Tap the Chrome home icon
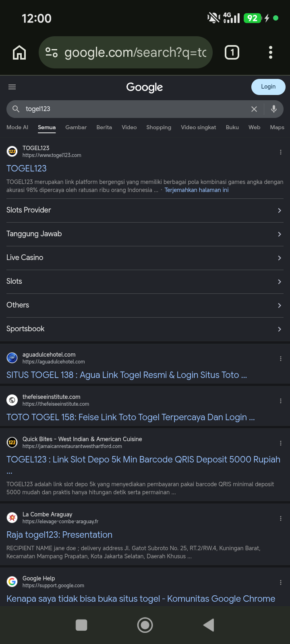290x644 pixels. (x=19, y=52)
